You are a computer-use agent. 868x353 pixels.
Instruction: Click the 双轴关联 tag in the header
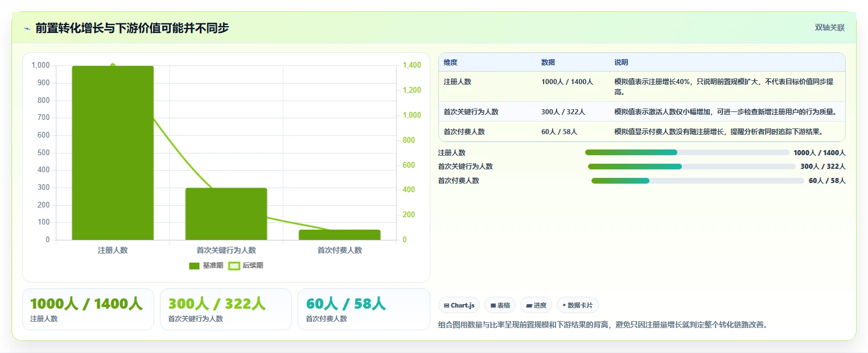click(829, 27)
